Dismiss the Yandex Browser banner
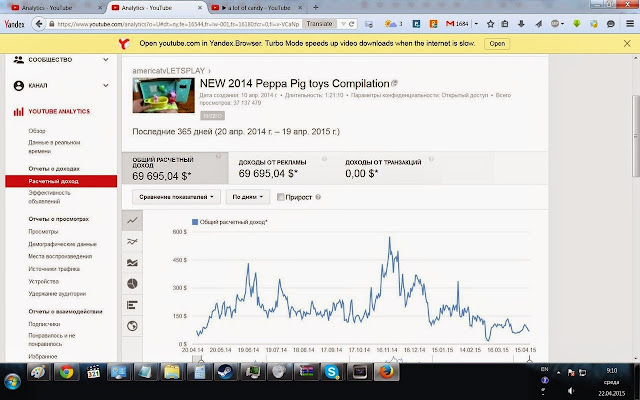640x400 pixels. pyautogui.click(x=627, y=44)
